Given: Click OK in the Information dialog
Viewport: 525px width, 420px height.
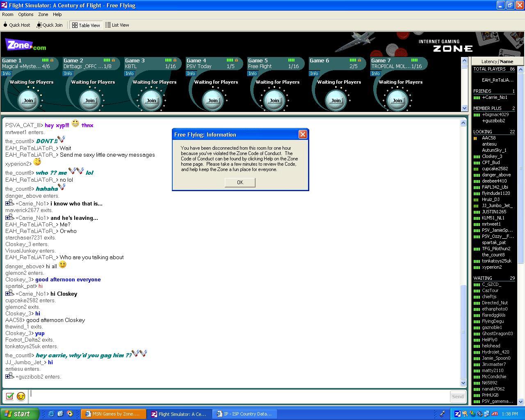Looking at the screenshot, I should [240, 183].
